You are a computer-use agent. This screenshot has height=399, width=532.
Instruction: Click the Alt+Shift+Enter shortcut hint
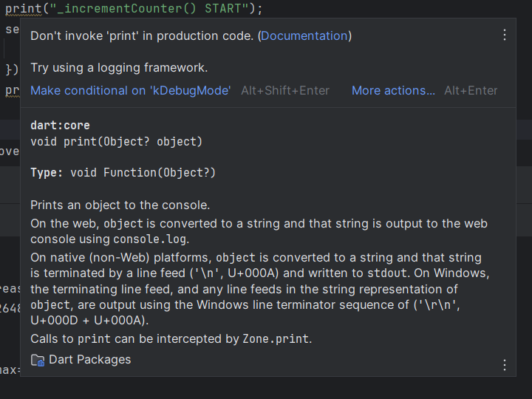[x=285, y=90]
